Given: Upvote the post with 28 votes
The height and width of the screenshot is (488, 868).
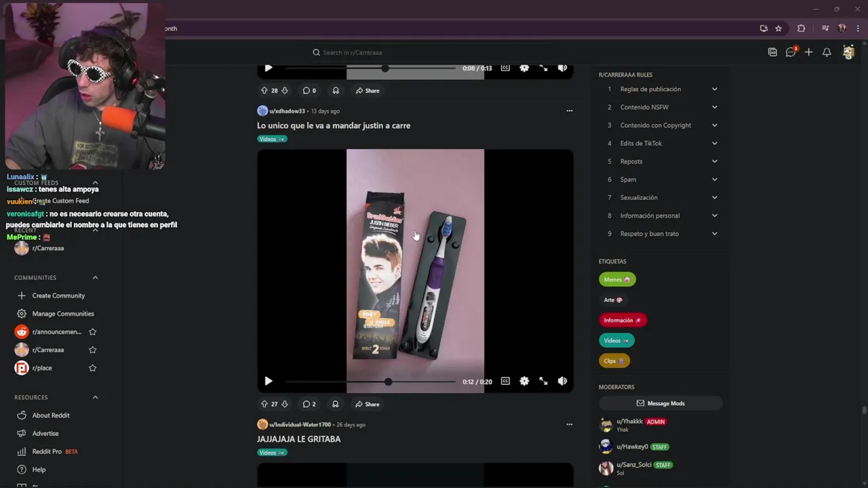Looking at the screenshot, I should point(264,90).
